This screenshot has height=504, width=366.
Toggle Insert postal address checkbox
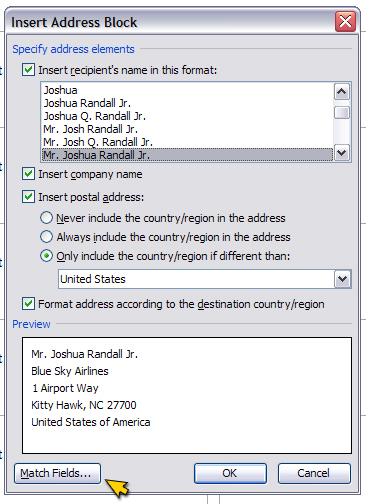pos(28,197)
